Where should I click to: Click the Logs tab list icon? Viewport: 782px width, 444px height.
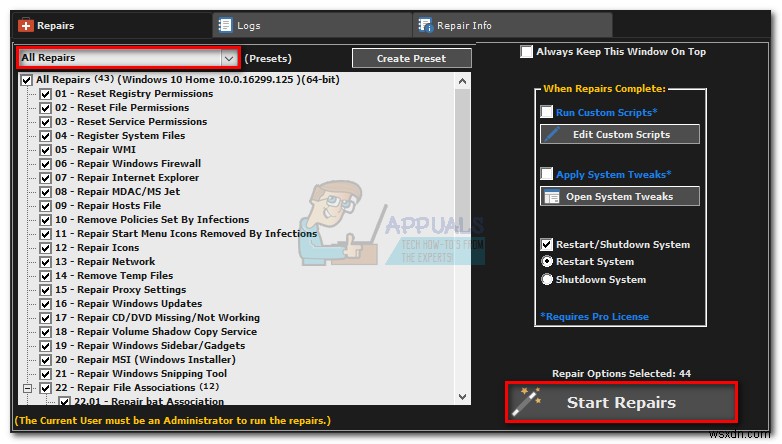coord(225,25)
